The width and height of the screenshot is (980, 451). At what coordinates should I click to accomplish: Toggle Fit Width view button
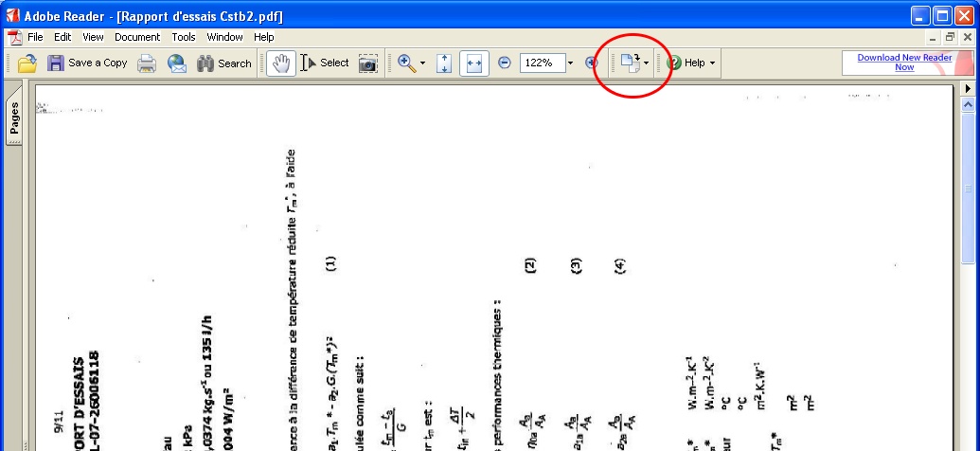pyautogui.click(x=473, y=63)
